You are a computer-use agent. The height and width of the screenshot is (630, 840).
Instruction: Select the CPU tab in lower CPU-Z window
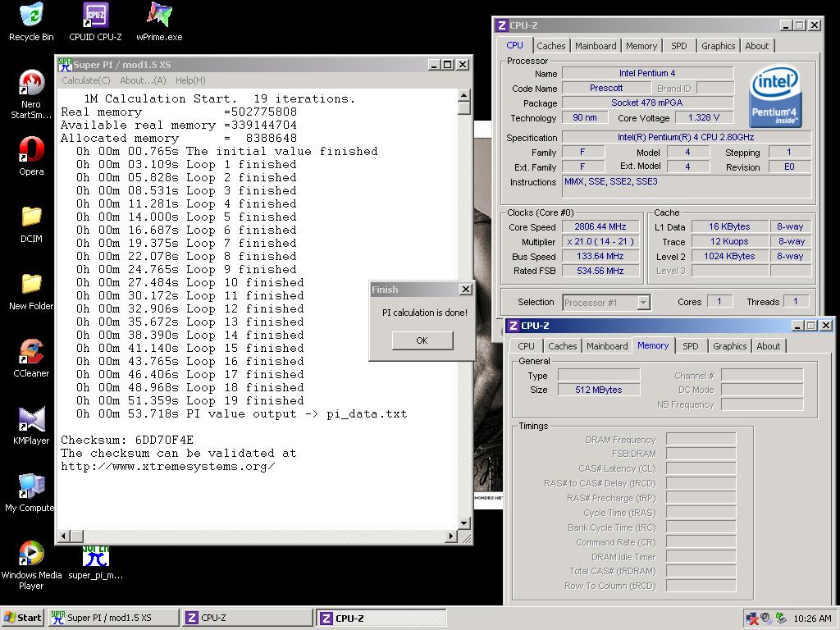[526, 346]
